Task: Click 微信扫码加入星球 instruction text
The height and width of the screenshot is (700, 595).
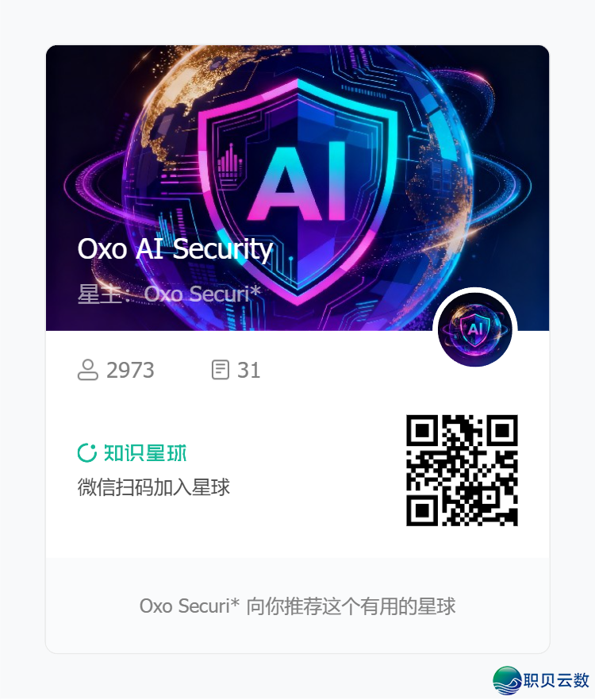Action: click(x=154, y=487)
